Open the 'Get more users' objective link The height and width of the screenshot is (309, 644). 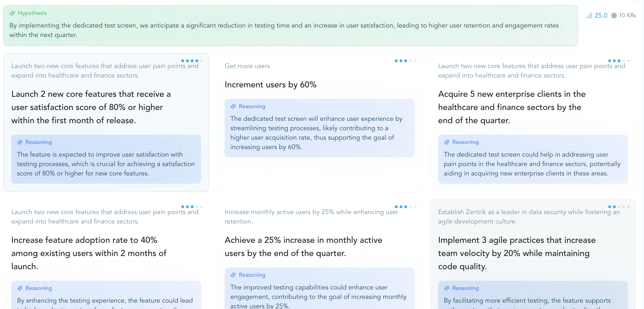click(247, 66)
